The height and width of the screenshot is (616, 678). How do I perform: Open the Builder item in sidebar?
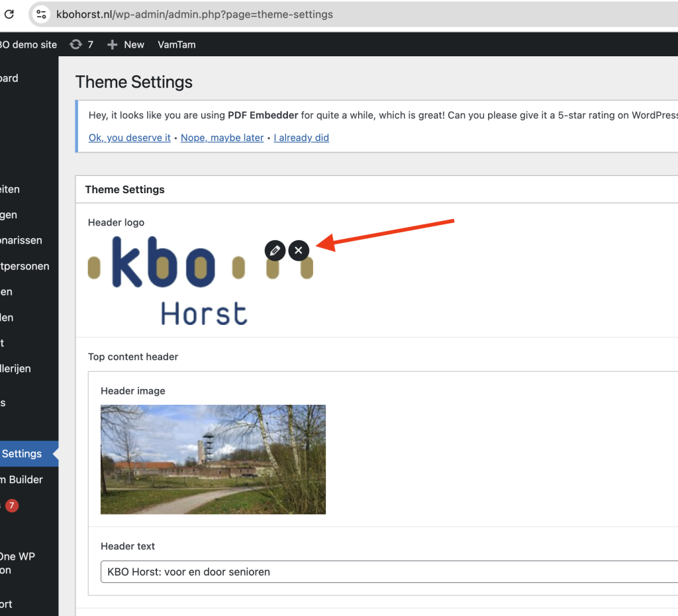click(x=22, y=480)
